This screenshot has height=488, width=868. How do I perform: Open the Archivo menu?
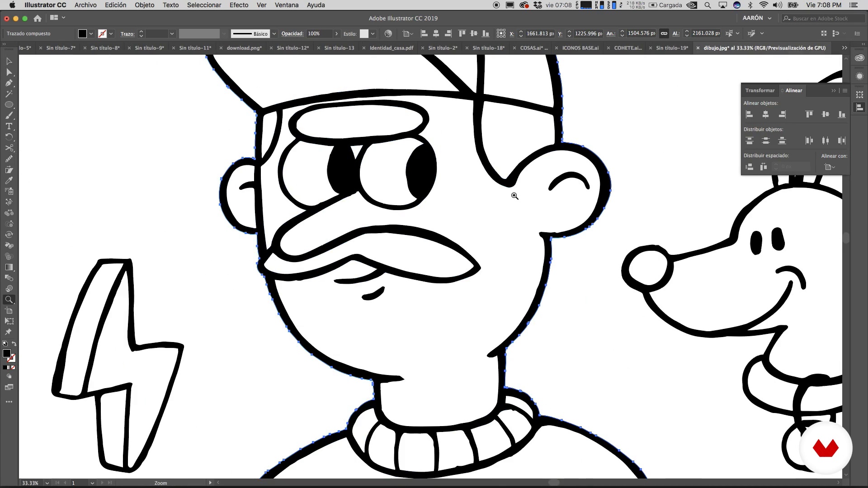pos(85,5)
